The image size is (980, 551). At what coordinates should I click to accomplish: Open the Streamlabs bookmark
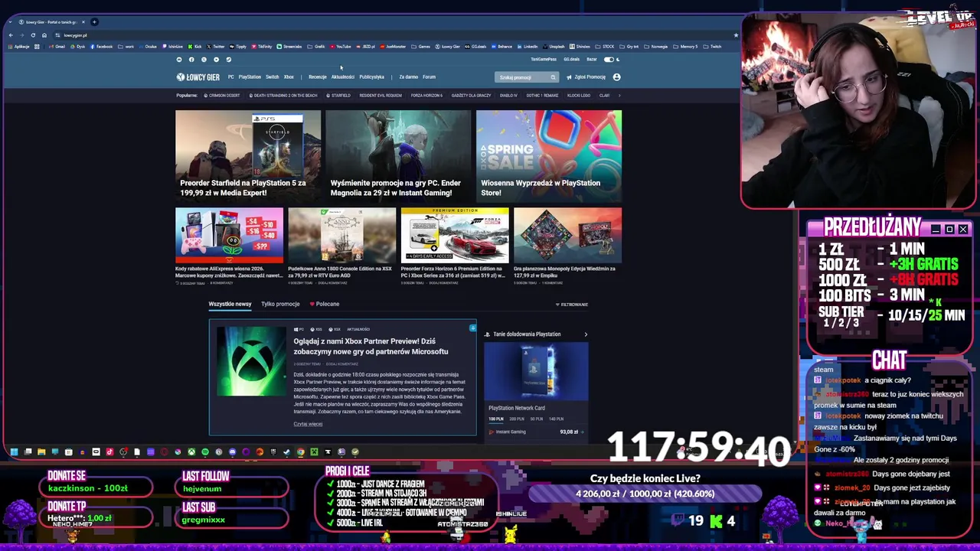[x=289, y=47]
